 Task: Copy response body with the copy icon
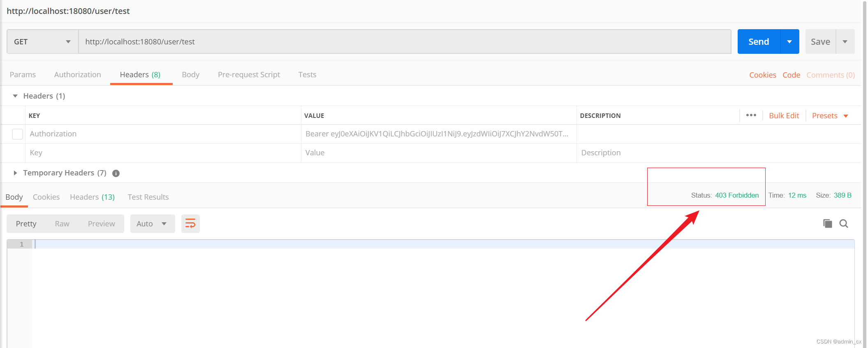click(x=828, y=224)
